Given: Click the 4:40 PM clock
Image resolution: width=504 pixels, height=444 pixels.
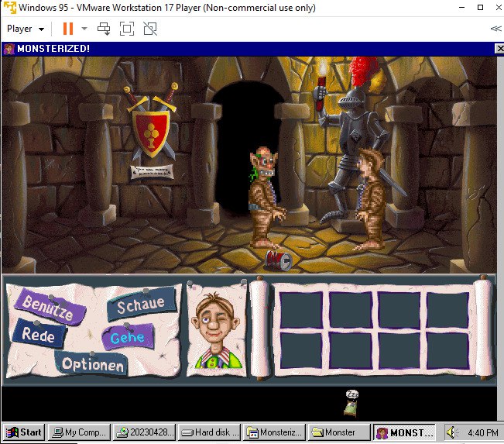Looking at the screenshot, I should [483, 432].
